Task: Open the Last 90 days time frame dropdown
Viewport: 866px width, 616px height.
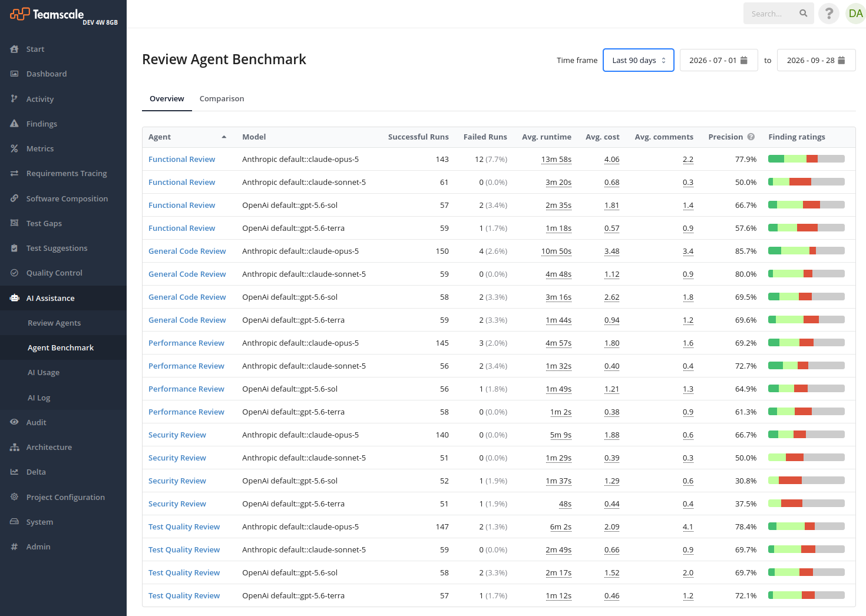Action: tap(639, 60)
